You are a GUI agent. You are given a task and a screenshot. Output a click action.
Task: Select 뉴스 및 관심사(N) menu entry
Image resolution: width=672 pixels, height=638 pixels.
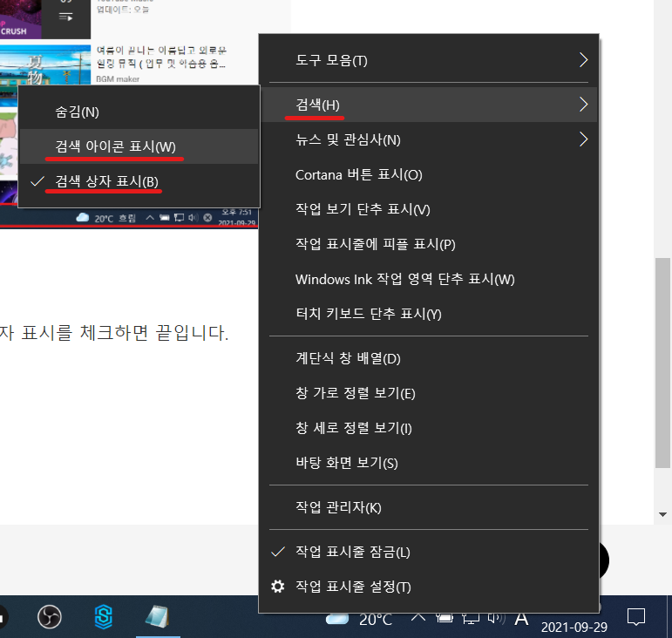point(429,139)
